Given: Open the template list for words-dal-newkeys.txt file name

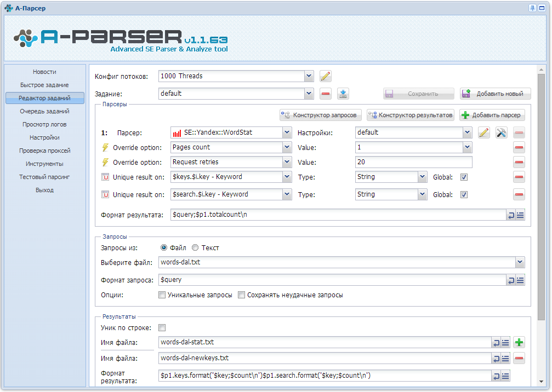Looking at the screenshot, I should pyautogui.click(x=505, y=358).
